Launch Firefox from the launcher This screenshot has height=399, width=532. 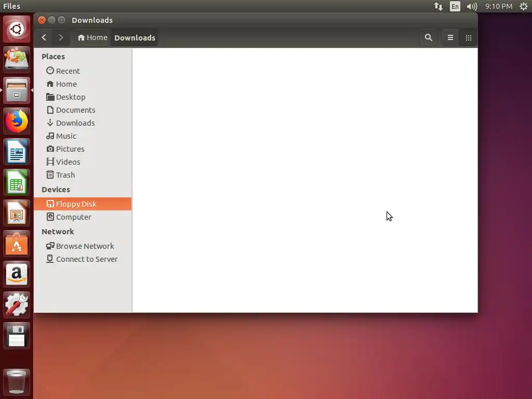point(17,121)
